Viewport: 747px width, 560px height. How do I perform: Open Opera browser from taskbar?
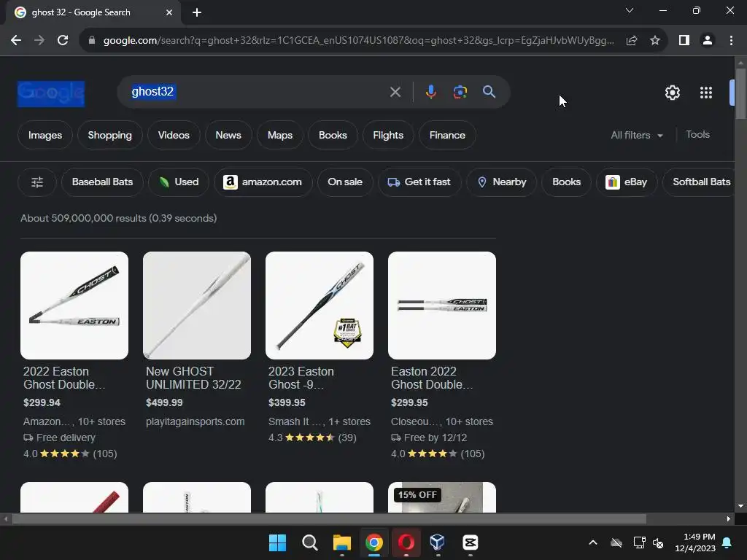(x=406, y=542)
